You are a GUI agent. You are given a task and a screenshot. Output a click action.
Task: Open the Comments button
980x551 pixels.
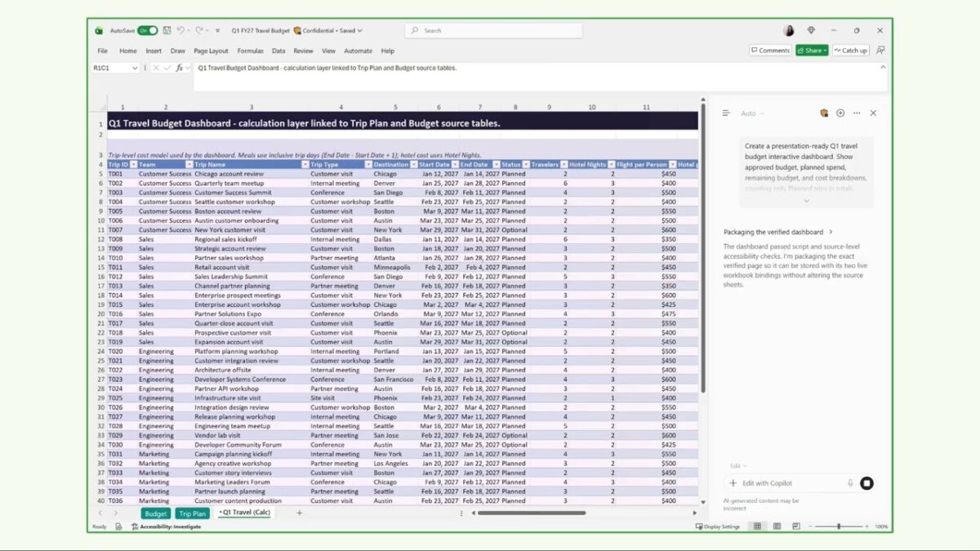[x=770, y=51]
